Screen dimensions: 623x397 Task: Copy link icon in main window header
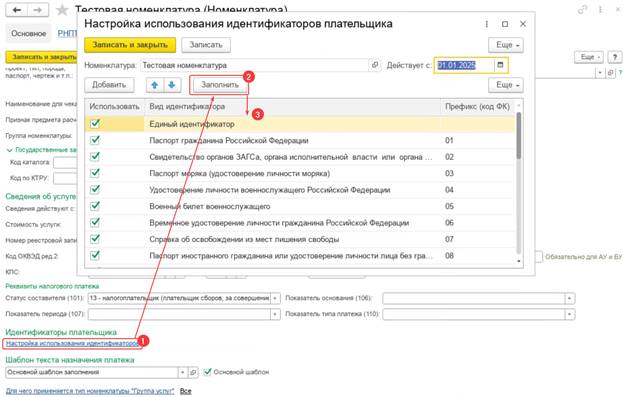coord(583,10)
